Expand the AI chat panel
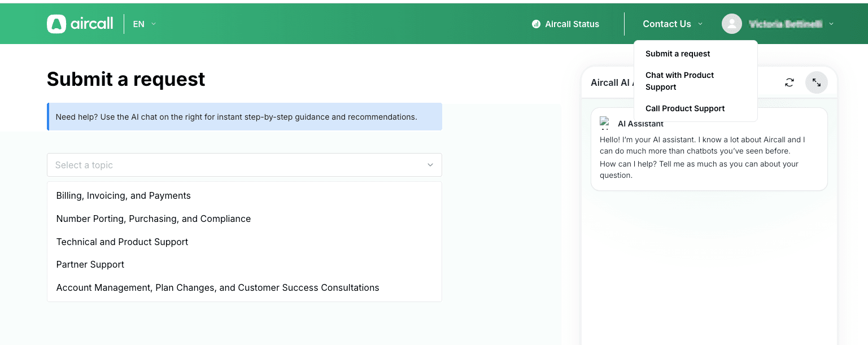This screenshot has height=345, width=868. click(x=816, y=82)
